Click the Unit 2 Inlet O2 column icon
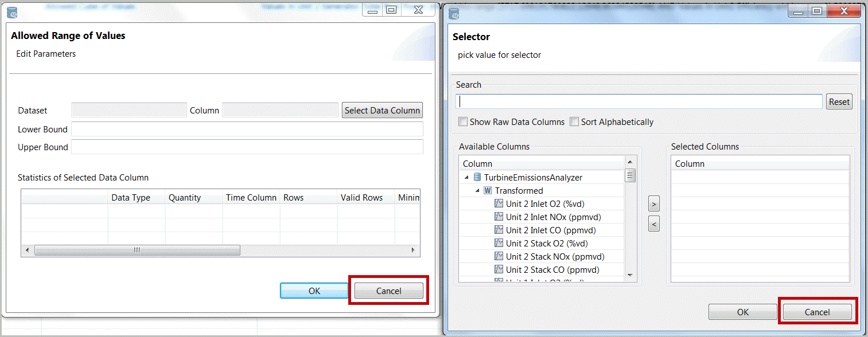 coord(499,203)
